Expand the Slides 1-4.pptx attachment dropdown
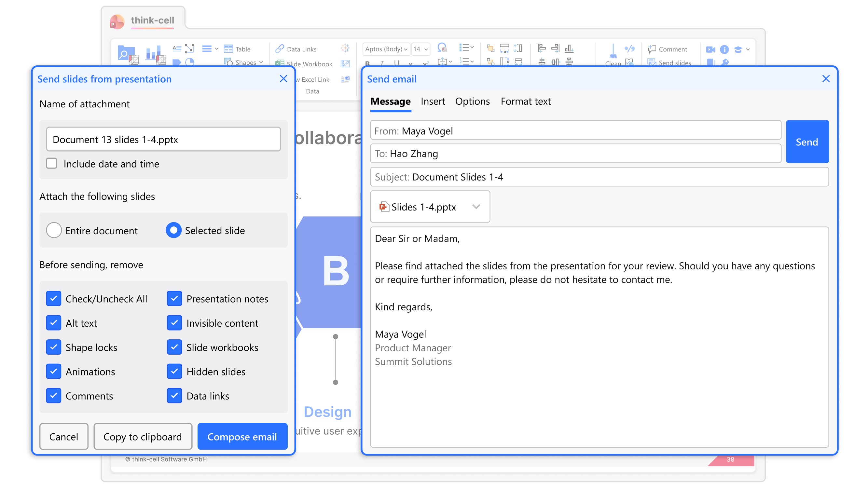The height and width of the screenshot is (488, 868). pos(476,207)
